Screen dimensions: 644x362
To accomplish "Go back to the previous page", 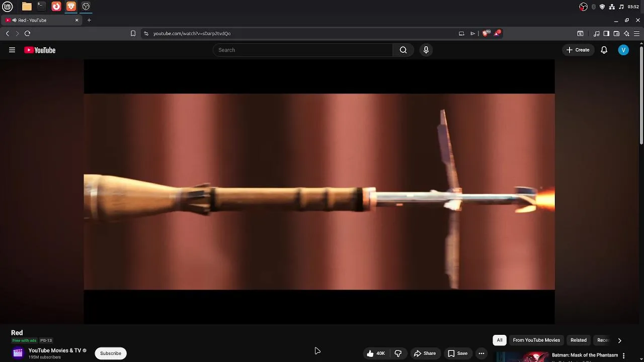I will [8, 34].
